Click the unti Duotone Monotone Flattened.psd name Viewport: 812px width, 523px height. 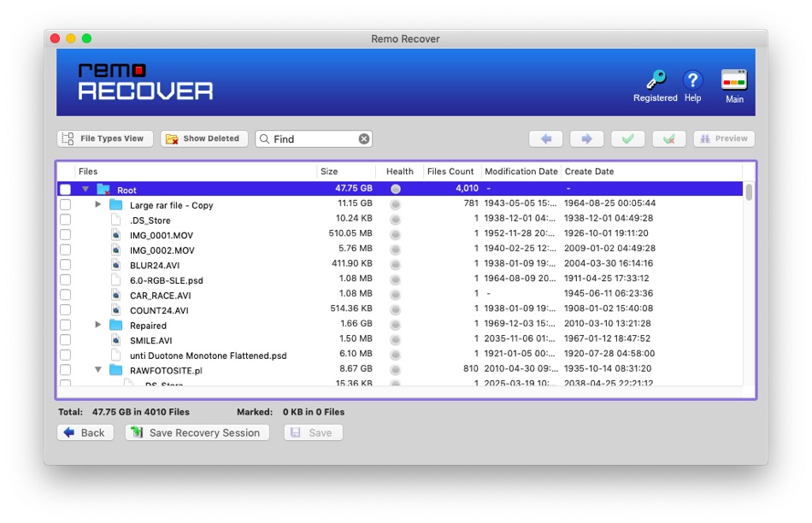(x=209, y=356)
